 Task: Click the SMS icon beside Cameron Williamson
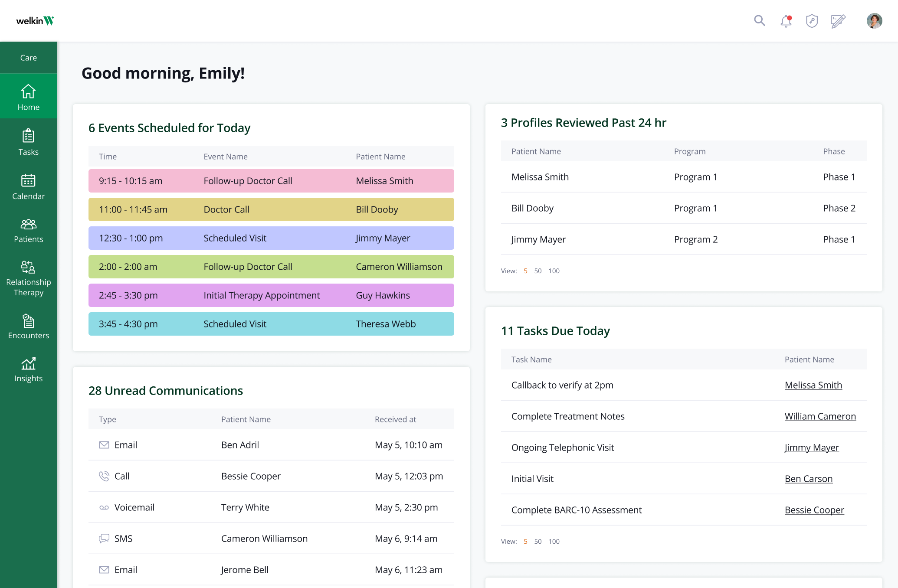click(104, 539)
